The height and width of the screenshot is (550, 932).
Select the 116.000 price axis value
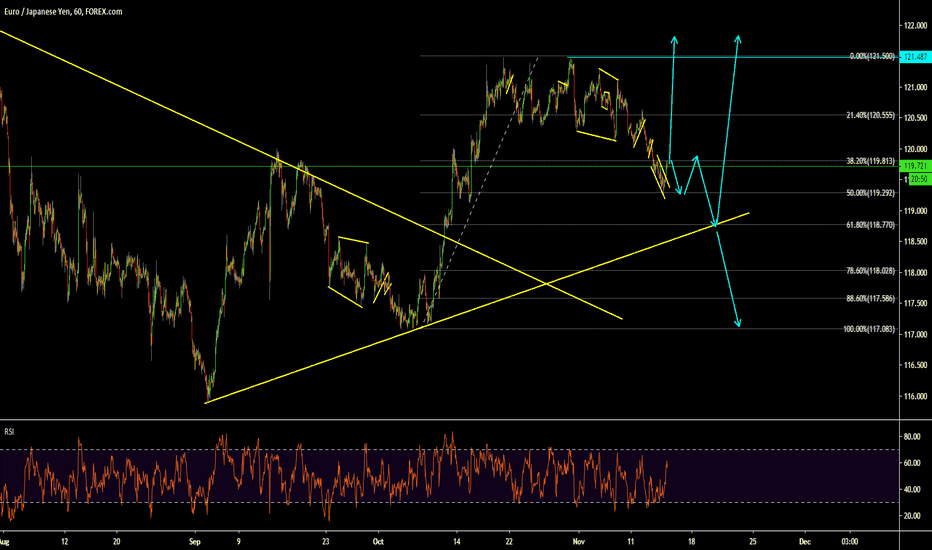pyautogui.click(x=915, y=396)
